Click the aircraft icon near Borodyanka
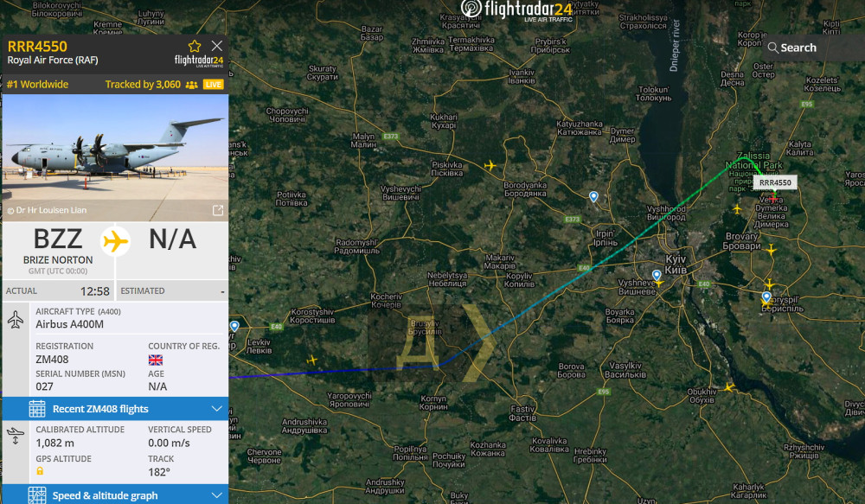 490,165
